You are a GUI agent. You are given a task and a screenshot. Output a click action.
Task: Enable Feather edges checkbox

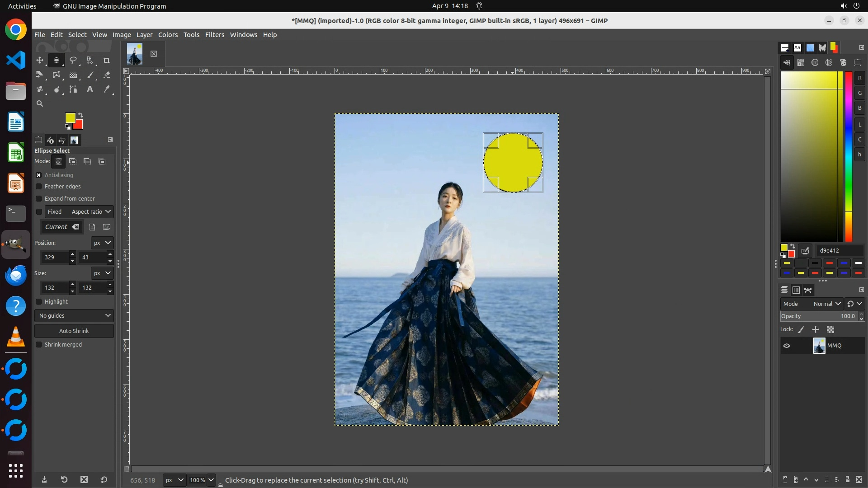pyautogui.click(x=39, y=187)
